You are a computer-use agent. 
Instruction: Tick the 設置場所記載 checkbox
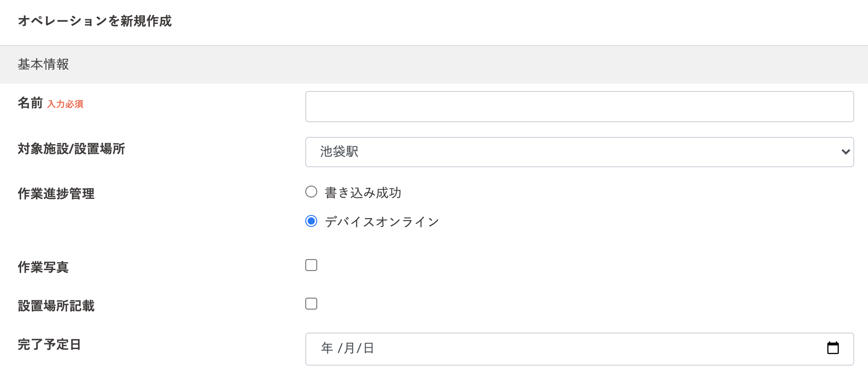click(311, 304)
